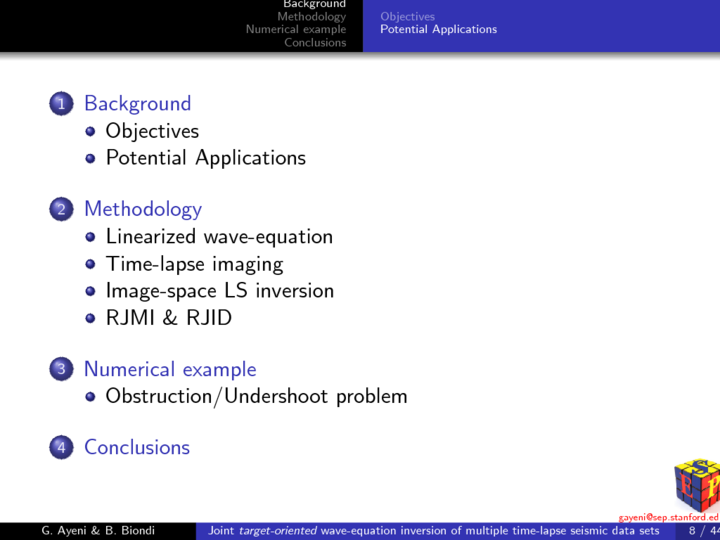720x540 pixels.
Task: Open Potential Applications subsection in outline
Action: (205, 158)
